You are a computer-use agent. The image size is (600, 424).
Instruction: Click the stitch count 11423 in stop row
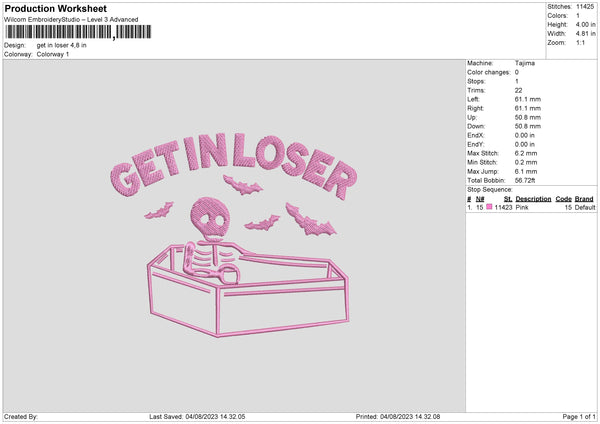(503, 207)
